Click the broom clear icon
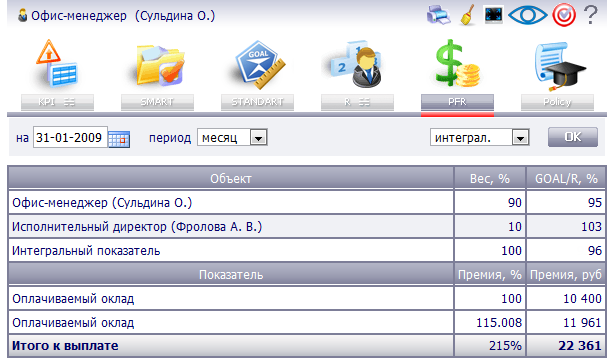Screen dimensions: 612x361 pyautogui.click(x=467, y=15)
